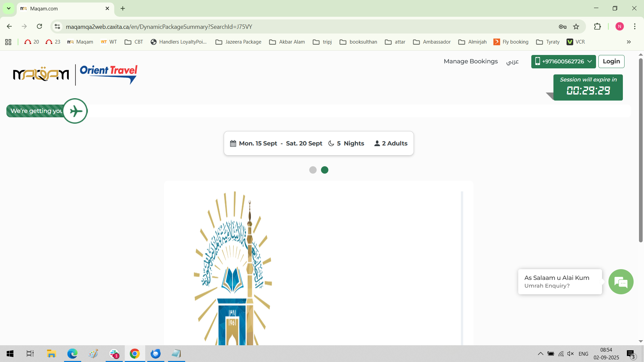Viewport: 644px width, 362px height.
Task: Click the chat bubble enquiry icon
Action: pos(621,282)
